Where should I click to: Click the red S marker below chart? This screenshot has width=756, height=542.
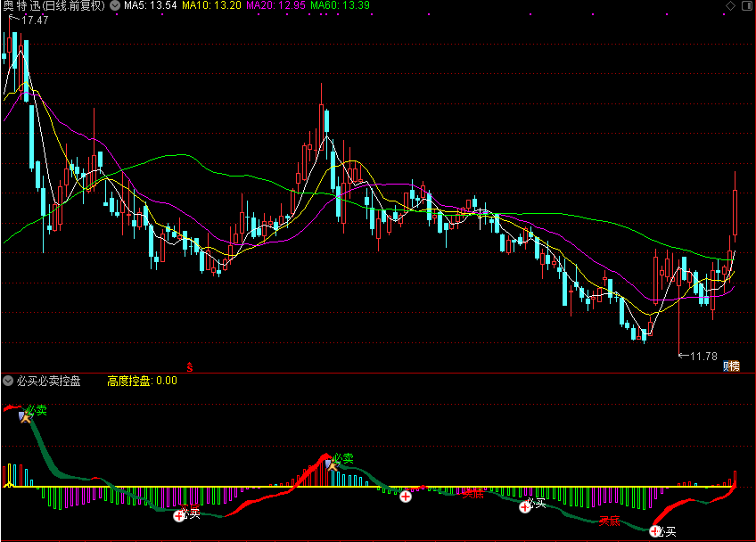(189, 365)
